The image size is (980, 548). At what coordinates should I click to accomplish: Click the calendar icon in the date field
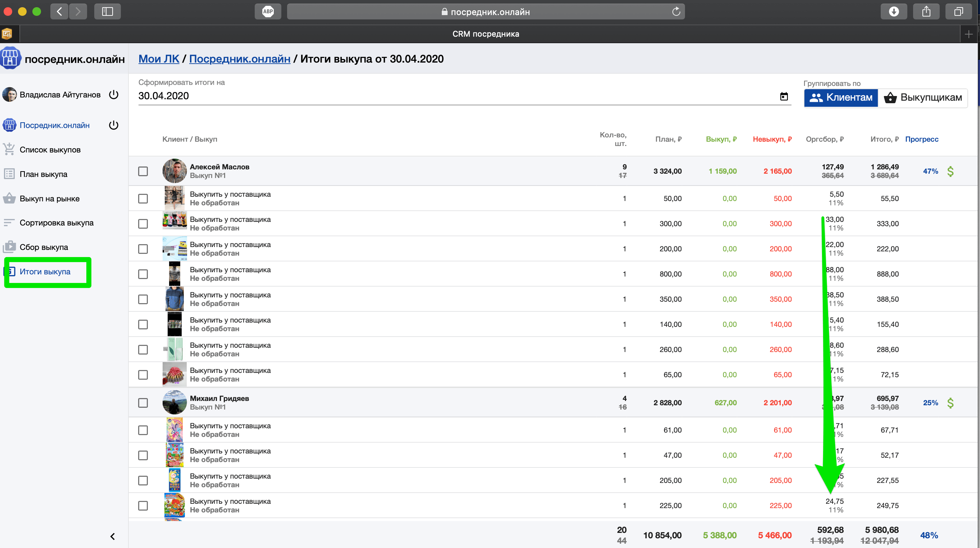[784, 96]
